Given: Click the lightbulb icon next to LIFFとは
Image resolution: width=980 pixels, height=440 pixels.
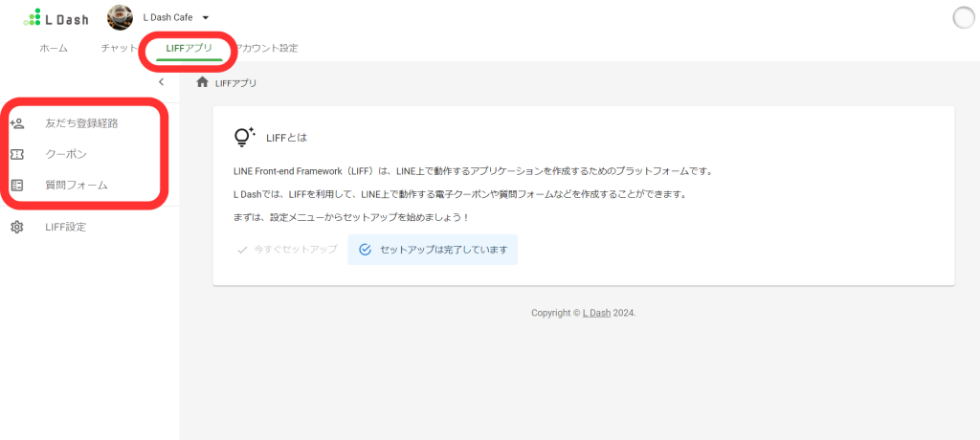Looking at the screenshot, I should coord(244,136).
